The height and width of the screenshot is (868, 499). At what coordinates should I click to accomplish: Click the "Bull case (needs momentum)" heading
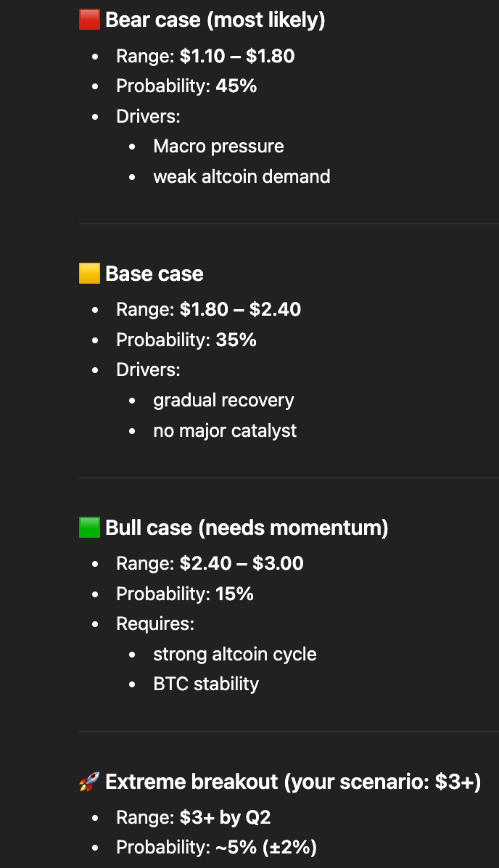247,528
